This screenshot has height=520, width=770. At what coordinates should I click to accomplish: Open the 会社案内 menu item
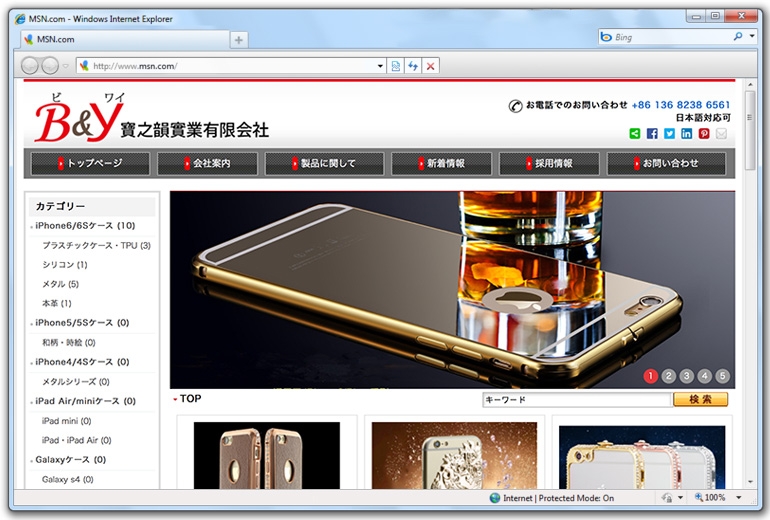point(207,164)
